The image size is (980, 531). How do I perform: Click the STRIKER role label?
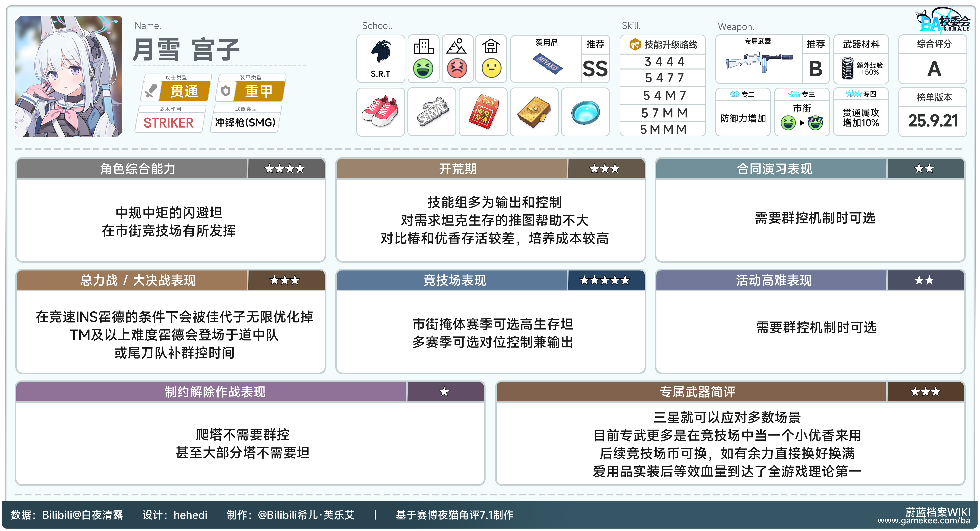169,123
